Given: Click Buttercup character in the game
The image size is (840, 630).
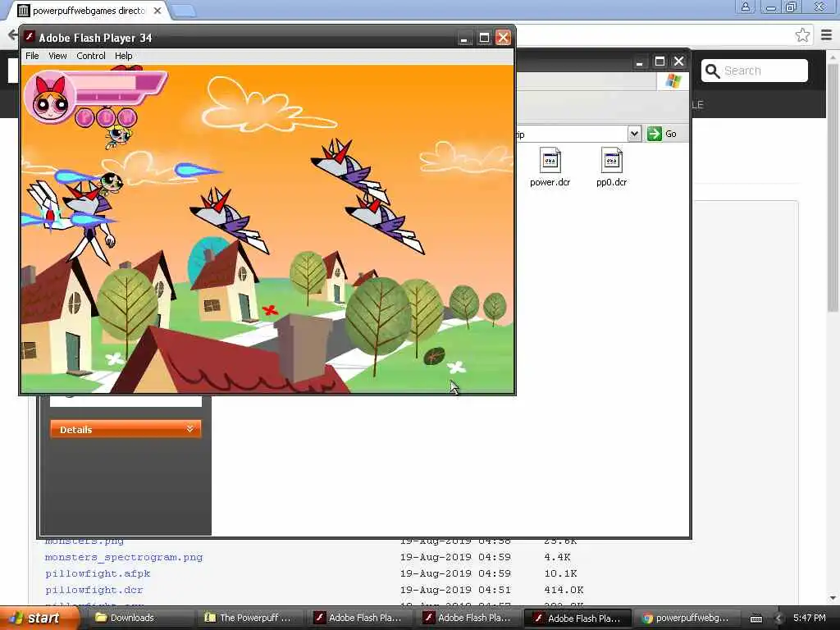Looking at the screenshot, I should coord(111,182).
